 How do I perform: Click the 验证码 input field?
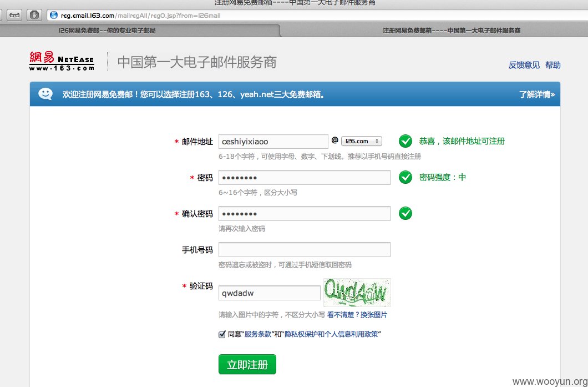pyautogui.click(x=270, y=293)
